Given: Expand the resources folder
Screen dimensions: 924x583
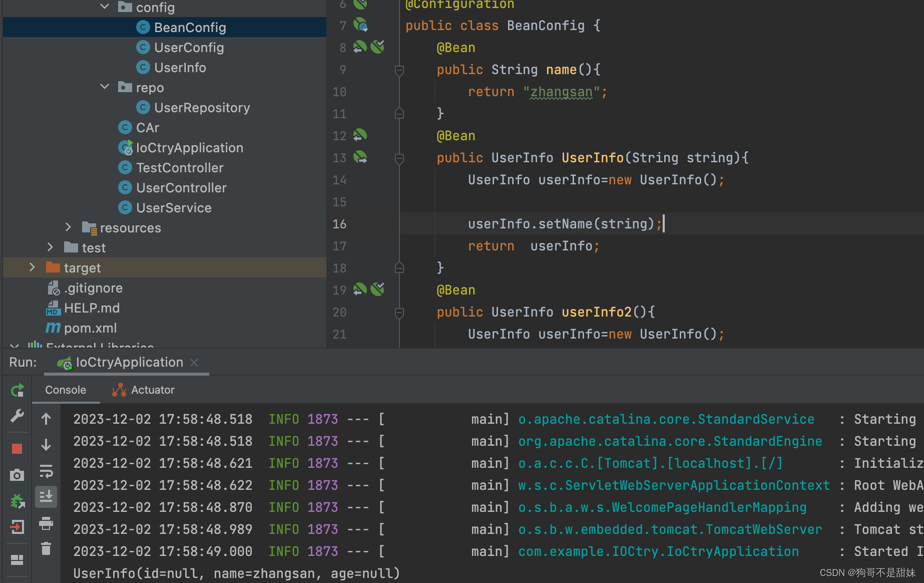Looking at the screenshot, I should [68, 227].
